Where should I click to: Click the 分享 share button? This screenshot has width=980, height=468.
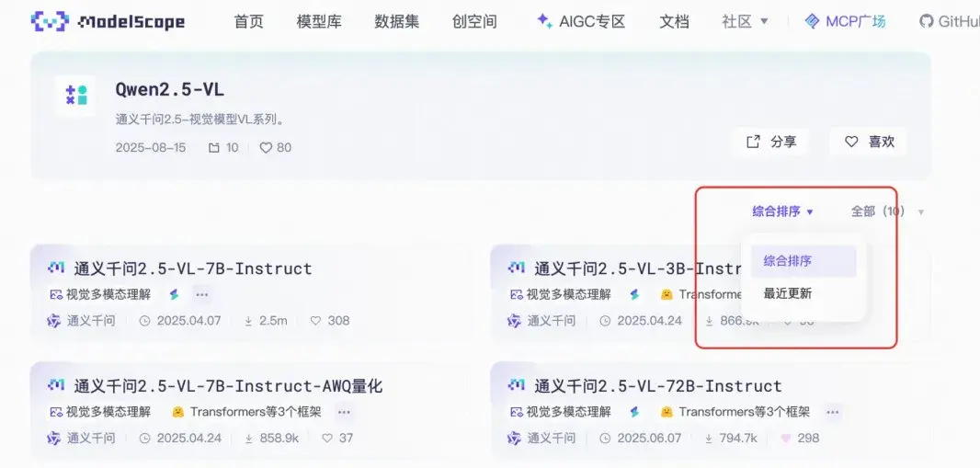tap(771, 142)
